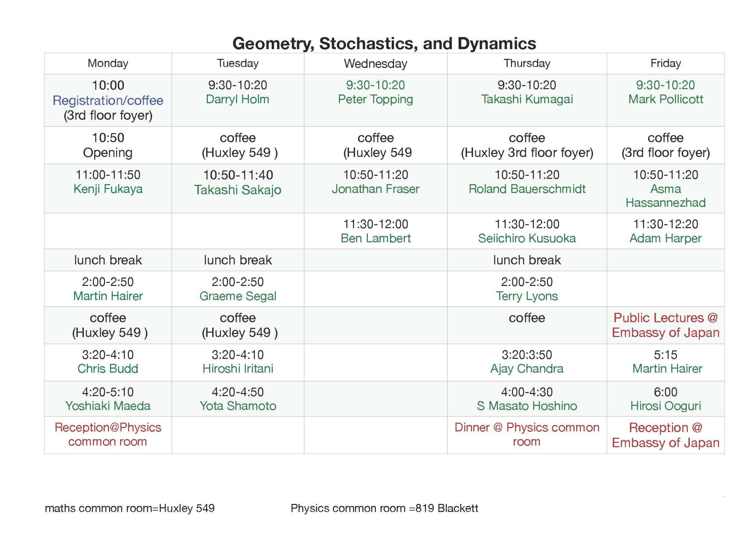Click Seiichiro Kusuoka's name

click(527, 238)
